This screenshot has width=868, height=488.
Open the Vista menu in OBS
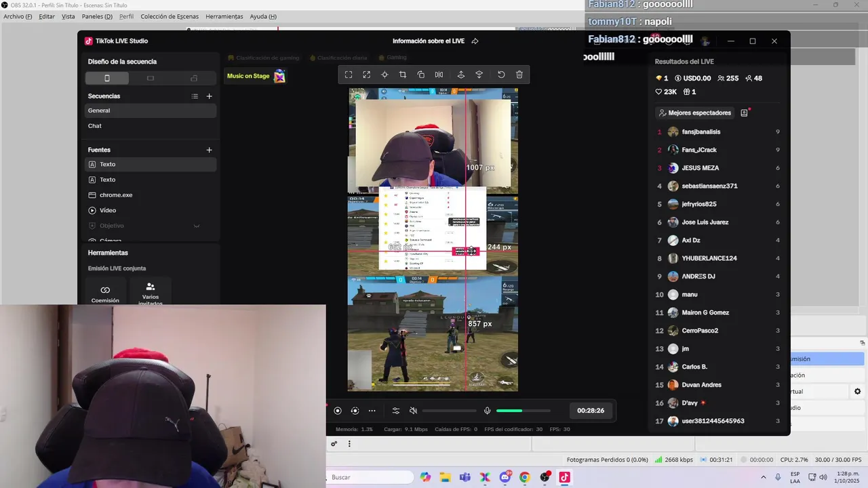(x=68, y=16)
